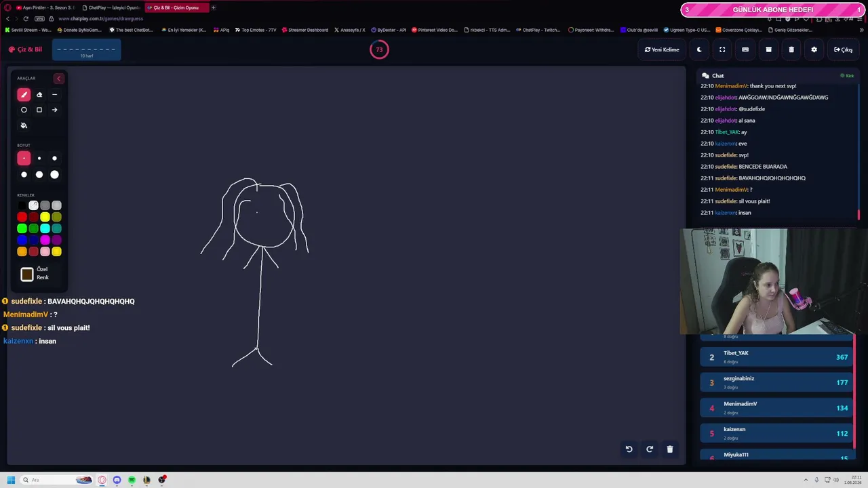Select kaizenxn leaderboard row
The image size is (868, 488).
[777, 433]
